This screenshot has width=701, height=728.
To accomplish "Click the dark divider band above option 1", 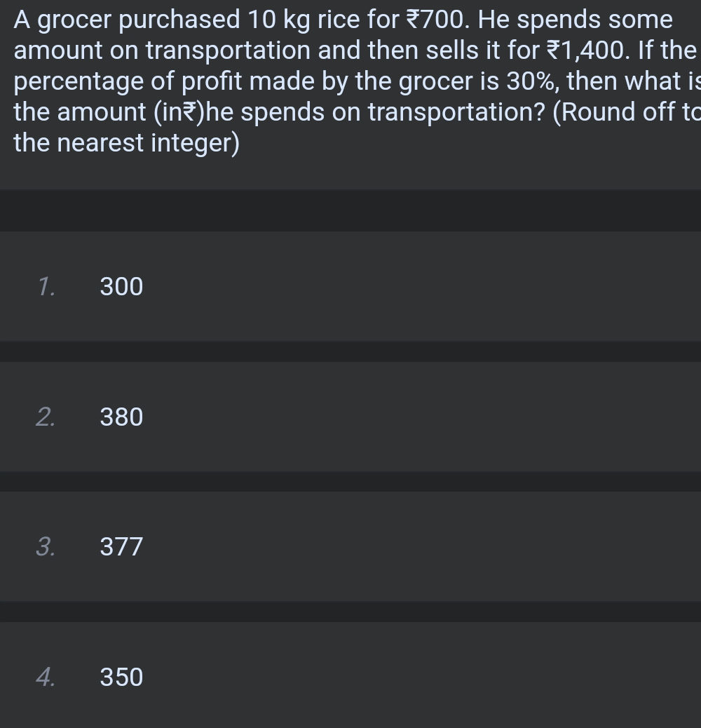I will 350,210.
